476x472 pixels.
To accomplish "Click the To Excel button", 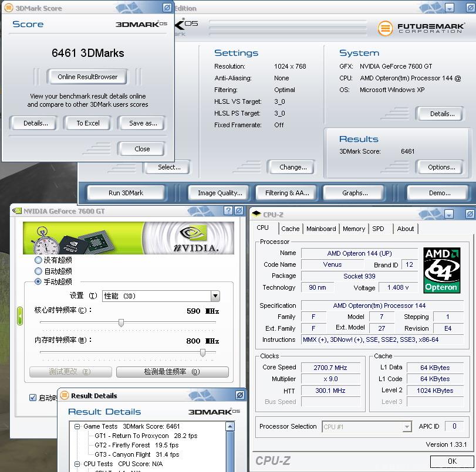I will (x=87, y=123).
